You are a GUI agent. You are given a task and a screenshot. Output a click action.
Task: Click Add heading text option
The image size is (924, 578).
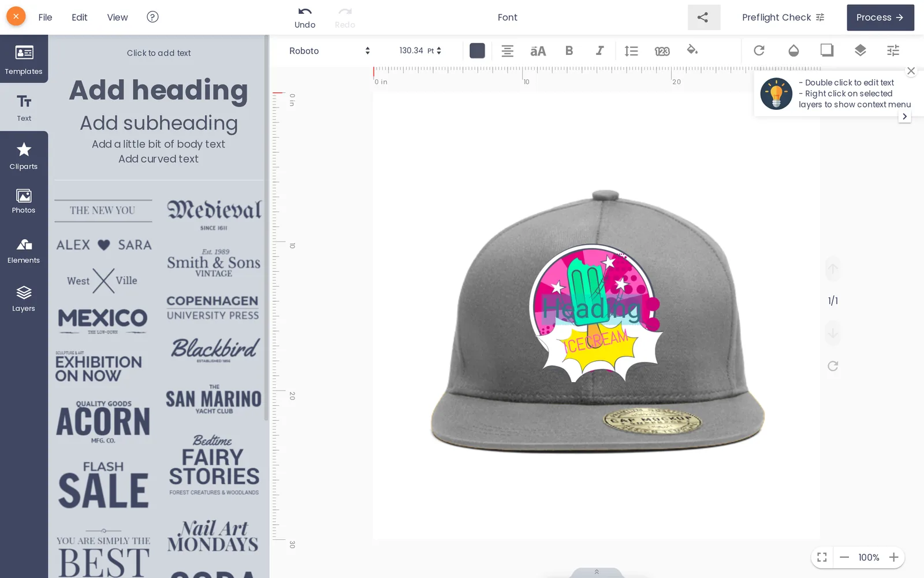(158, 90)
